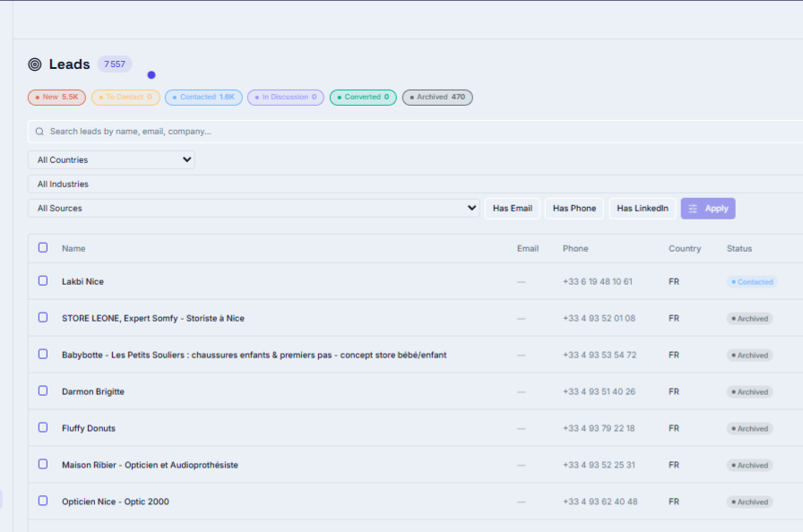Viewport: 803px width, 532px height.
Task: Click the Email column header
Action: (x=528, y=249)
